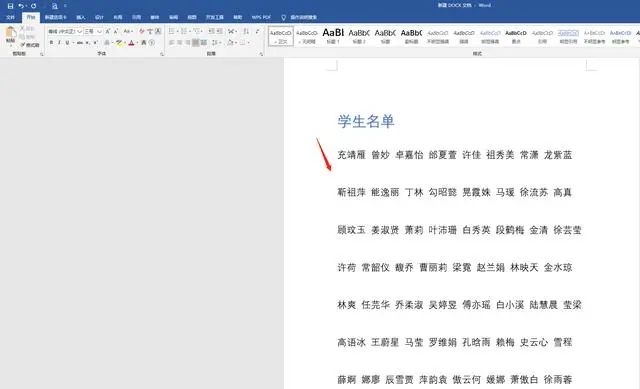Click the red font color button
The width and height of the screenshot is (640, 389).
pos(131,42)
